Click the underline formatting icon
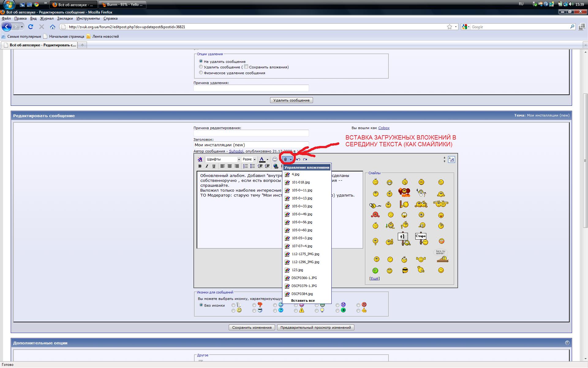The height and width of the screenshot is (368, 588). tap(214, 166)
